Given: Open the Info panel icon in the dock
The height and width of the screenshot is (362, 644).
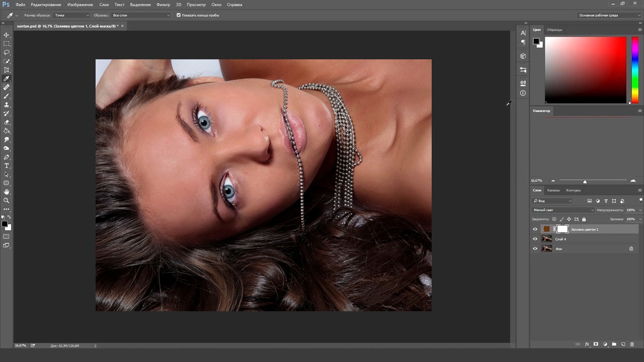Looking at the screenshot, I should pos(523,93).
